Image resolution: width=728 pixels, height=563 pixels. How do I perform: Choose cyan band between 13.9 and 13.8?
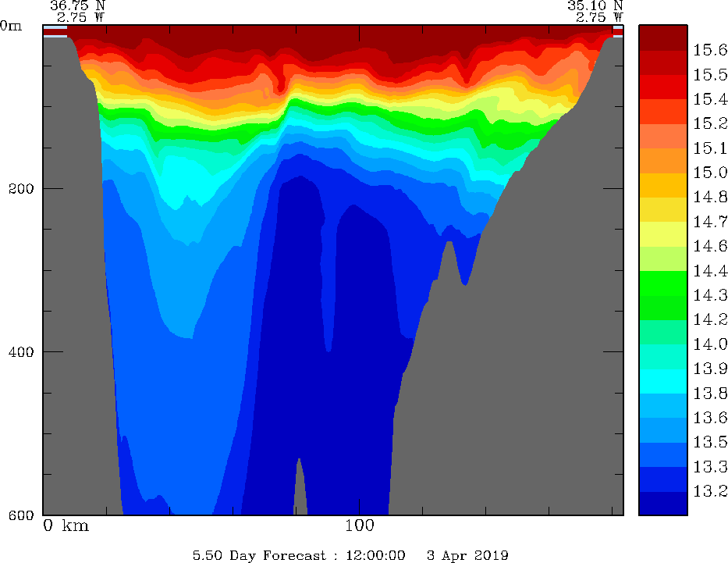(x=663, y=381)
